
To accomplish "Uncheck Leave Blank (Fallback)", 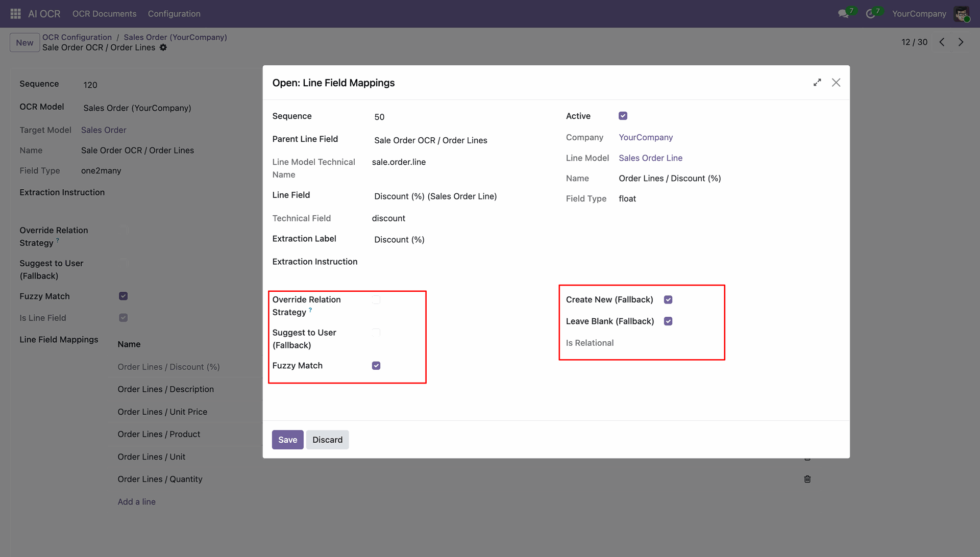I will pyautogui.click(x=668, y=321).
